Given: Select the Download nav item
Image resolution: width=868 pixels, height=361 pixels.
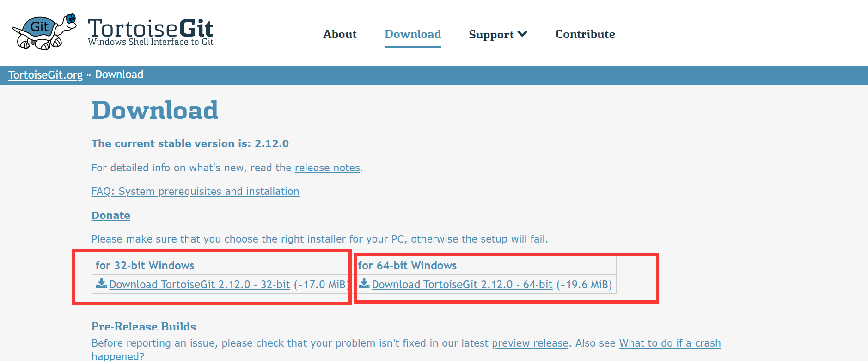Looking at the screenshot, I should point(413,34).
